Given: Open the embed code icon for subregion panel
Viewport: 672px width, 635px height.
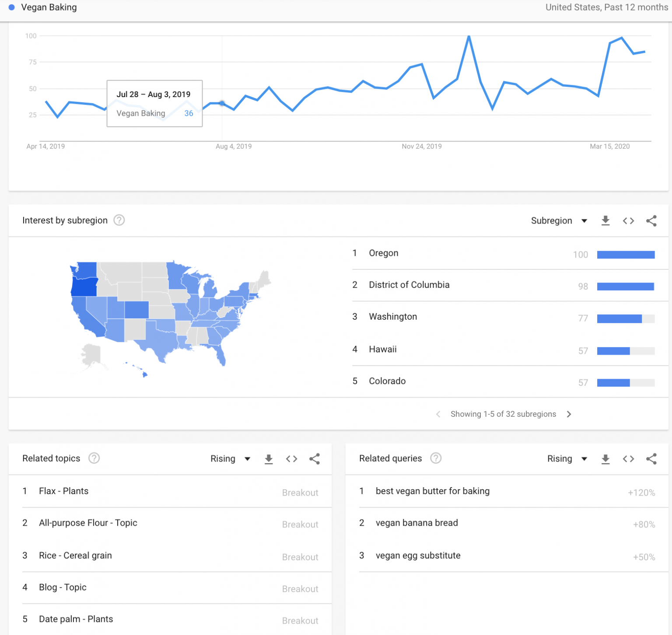Looking at the screenshot, I should (x=628, y=221).
